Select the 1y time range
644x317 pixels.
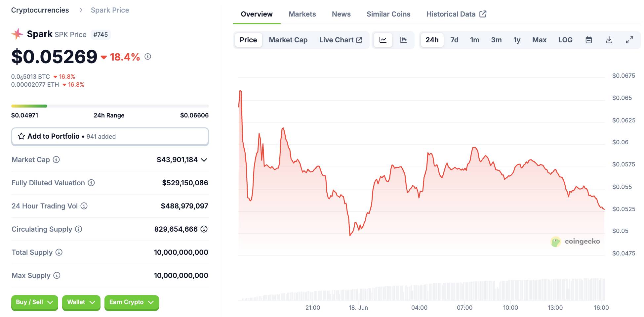(x=517, y=40)
